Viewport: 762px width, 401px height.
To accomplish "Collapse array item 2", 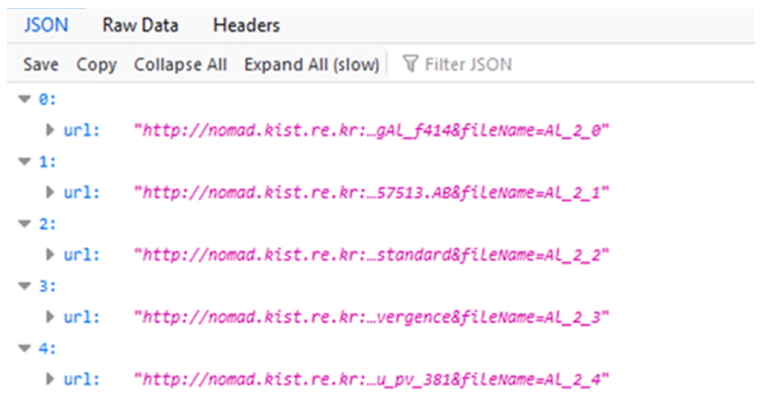I will (24, 224).
